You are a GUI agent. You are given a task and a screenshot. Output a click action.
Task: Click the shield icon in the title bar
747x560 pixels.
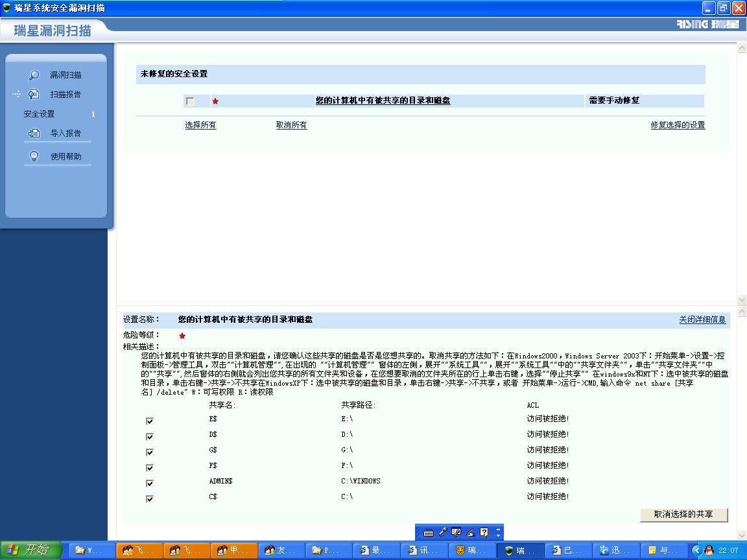click(x=6, y=8)
